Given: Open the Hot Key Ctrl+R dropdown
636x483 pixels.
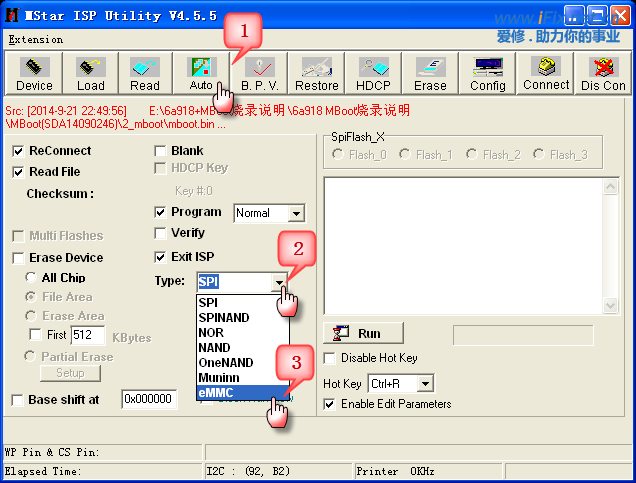Looking at the screenshot, I should click(426, 384).
